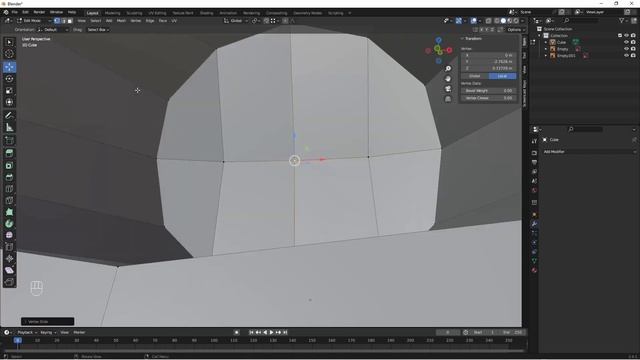Open the Render menu

click(x=39, y=12)
